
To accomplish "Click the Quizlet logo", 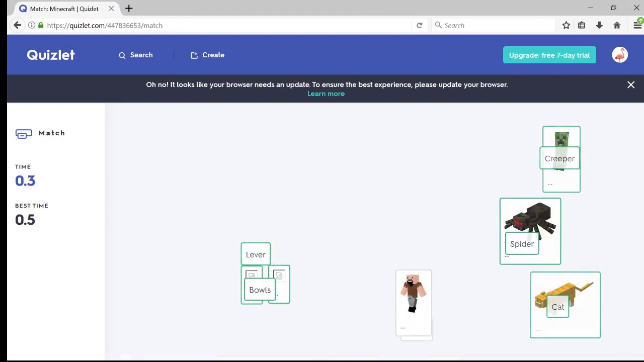I will 51,55.
